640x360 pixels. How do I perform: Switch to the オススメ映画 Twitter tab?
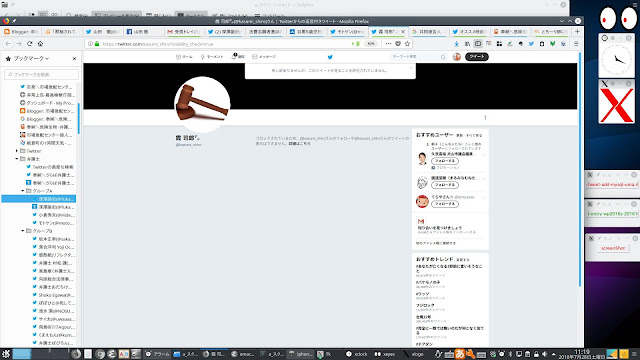pos(469,31)
